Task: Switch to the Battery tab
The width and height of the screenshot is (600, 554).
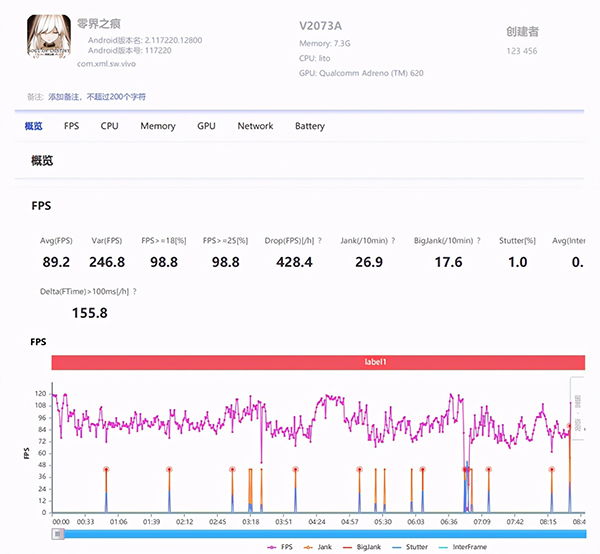Action: [309, 126]
